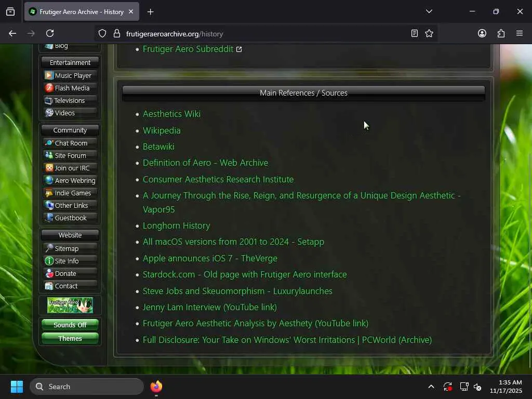Click the network display tray icon
The image size is (532, 399).
tap(464, 387)
